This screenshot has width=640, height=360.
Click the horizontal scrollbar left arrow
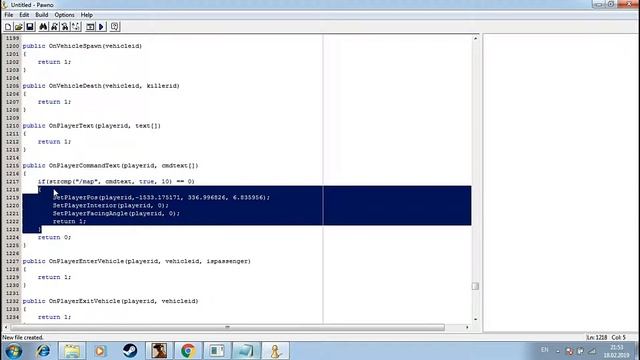coord(6,327)
